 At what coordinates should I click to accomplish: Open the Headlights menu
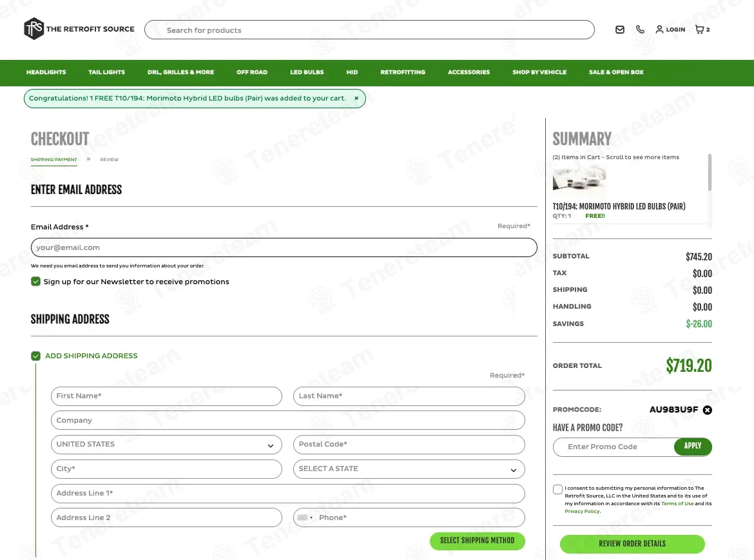coord(46,72)
